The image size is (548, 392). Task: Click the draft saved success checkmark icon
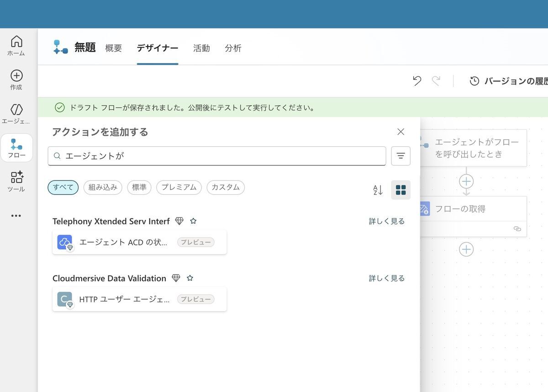pyautogui.click(x=59, y=108)
